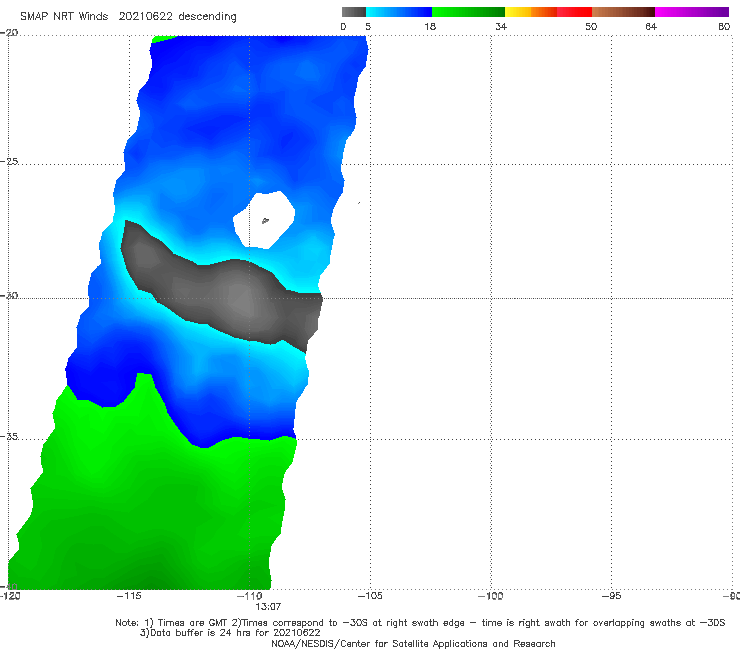Screen dimensions: 740x650
Task: Click the colorbar label '18'
Action: click(x=430, y=26)
